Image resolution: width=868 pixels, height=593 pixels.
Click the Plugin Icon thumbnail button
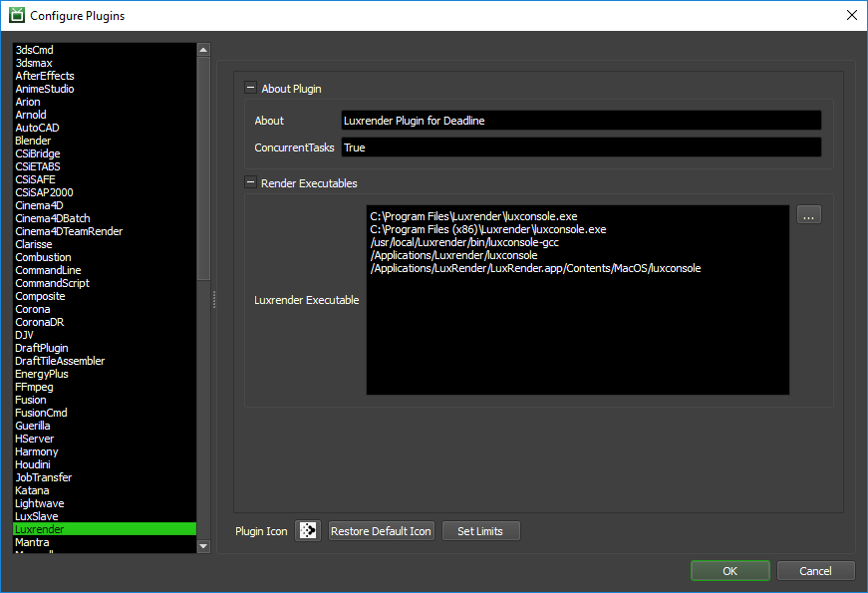click(308, 531)
